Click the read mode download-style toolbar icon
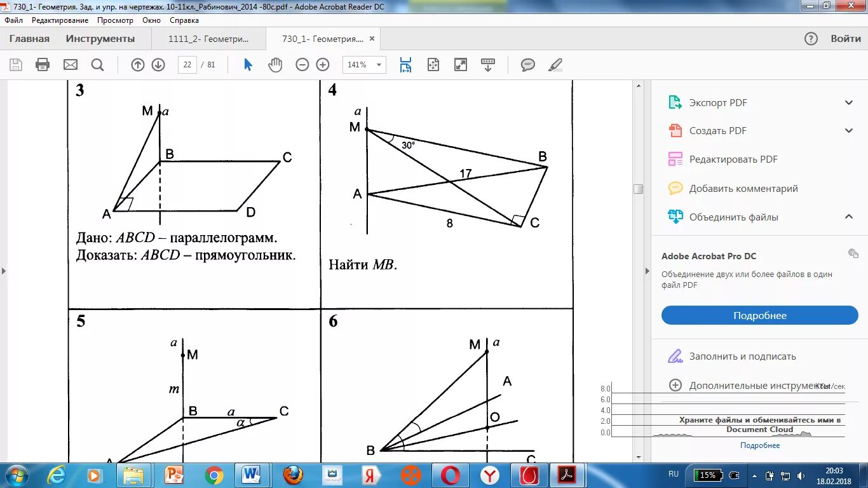 488,65
